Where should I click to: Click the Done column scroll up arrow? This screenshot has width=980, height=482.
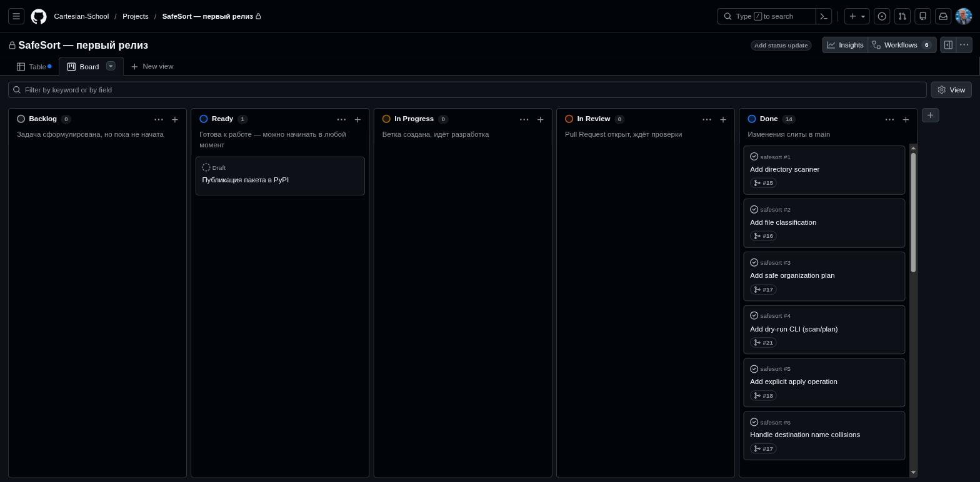[x=913, y=148]
